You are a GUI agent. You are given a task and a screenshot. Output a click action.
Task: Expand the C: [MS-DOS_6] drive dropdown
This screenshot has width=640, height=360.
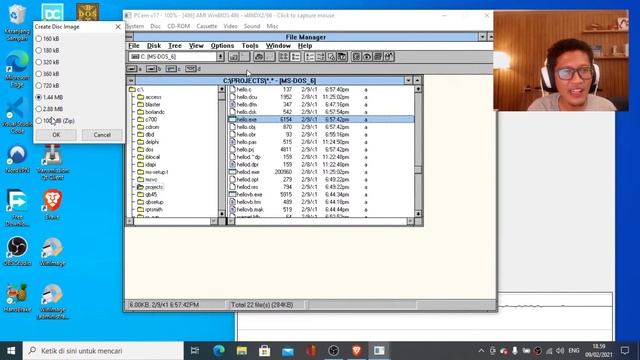(x=220, y=57)
